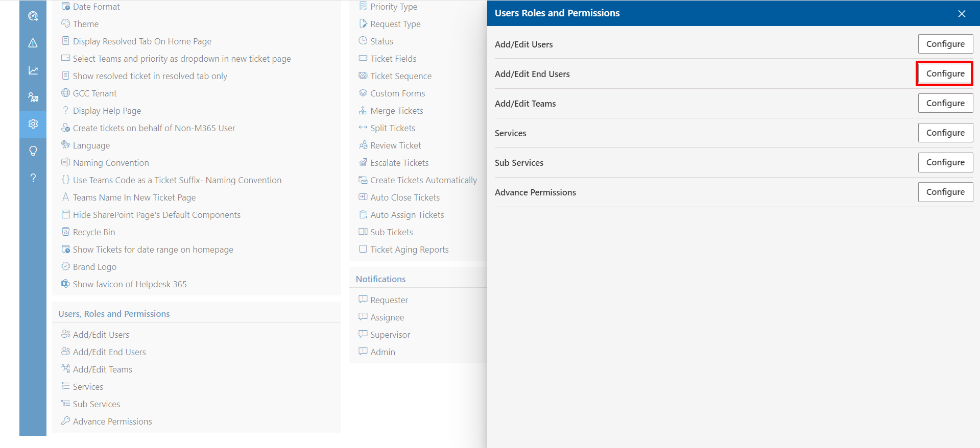Click the Escalate Tickets chart icon
980x448 pixels.
pyautogui.click(x=363, y=162)
